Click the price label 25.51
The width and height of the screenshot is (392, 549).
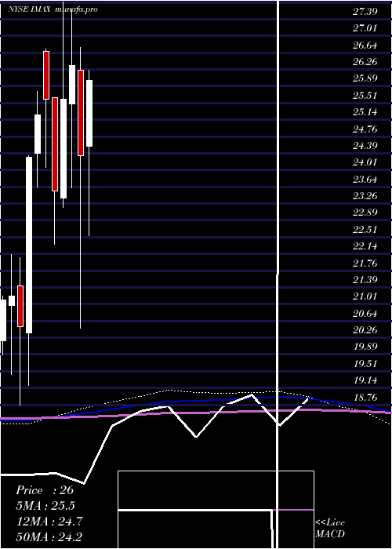coord(365,95)
